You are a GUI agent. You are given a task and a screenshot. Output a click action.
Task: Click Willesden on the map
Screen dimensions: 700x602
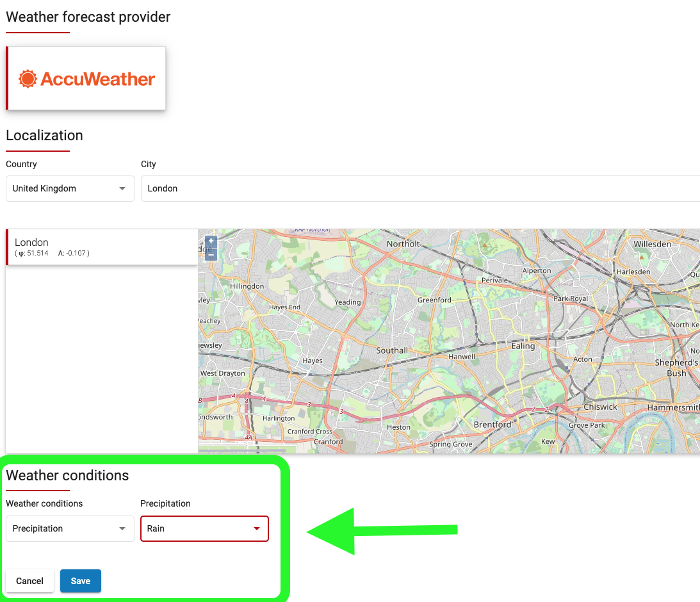point(652,244)
